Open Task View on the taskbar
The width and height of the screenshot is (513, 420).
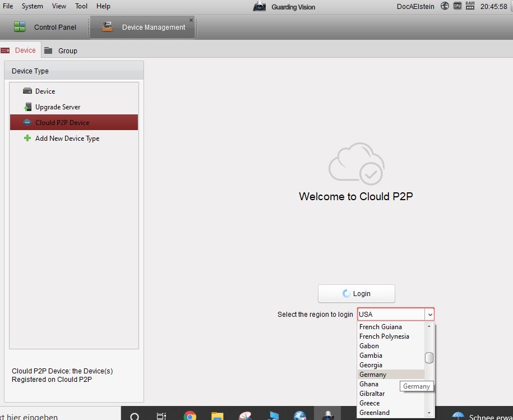(x=161, y=416)
